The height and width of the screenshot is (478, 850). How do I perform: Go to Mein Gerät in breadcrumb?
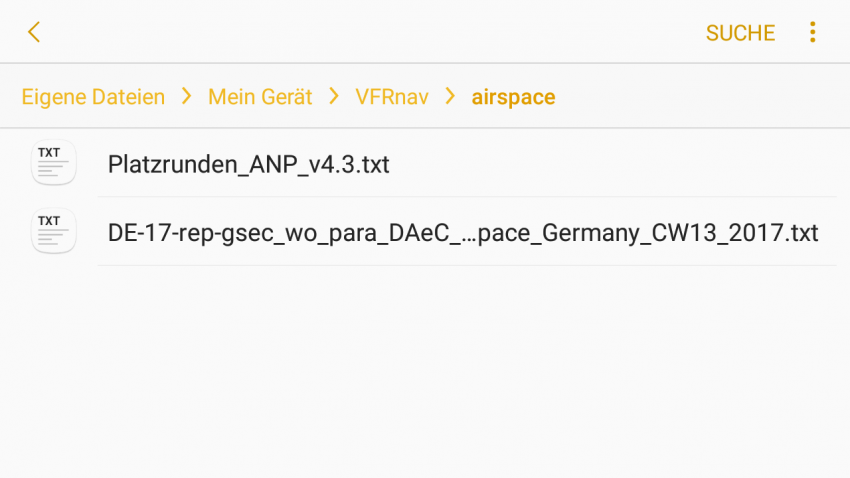tap(260, 97)
